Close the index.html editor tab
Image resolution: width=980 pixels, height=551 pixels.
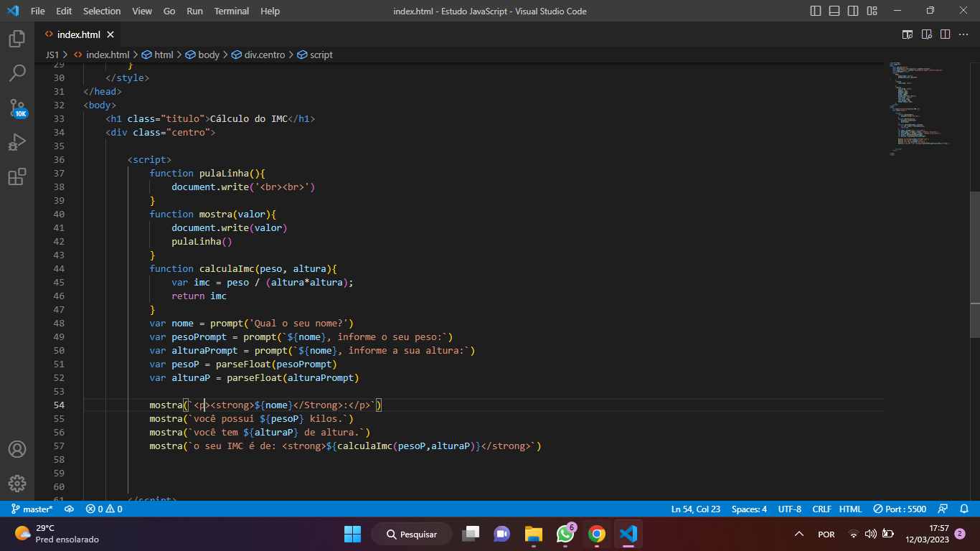(110, 34)
